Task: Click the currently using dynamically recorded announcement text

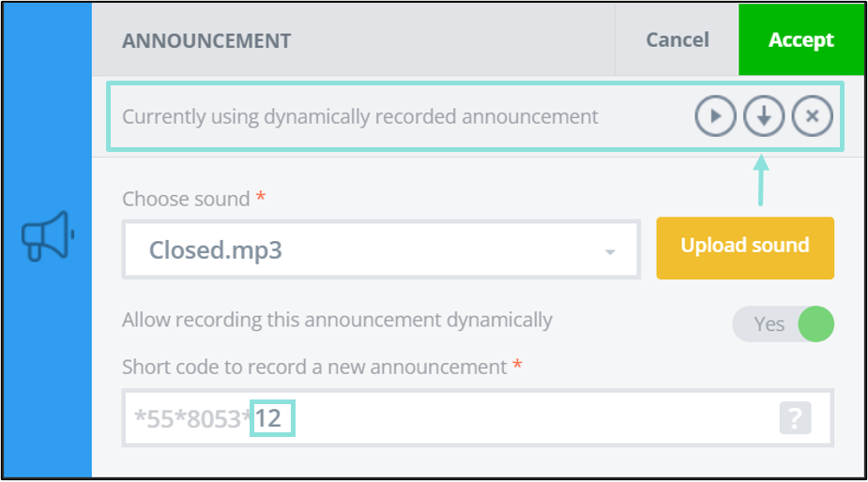Action: tap(360, 117)
